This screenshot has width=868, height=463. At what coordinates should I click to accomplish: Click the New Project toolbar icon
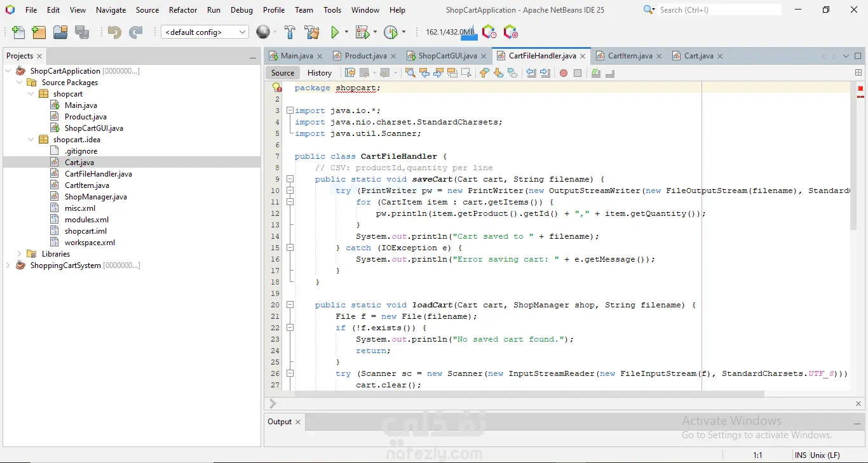tap(39, 32)
